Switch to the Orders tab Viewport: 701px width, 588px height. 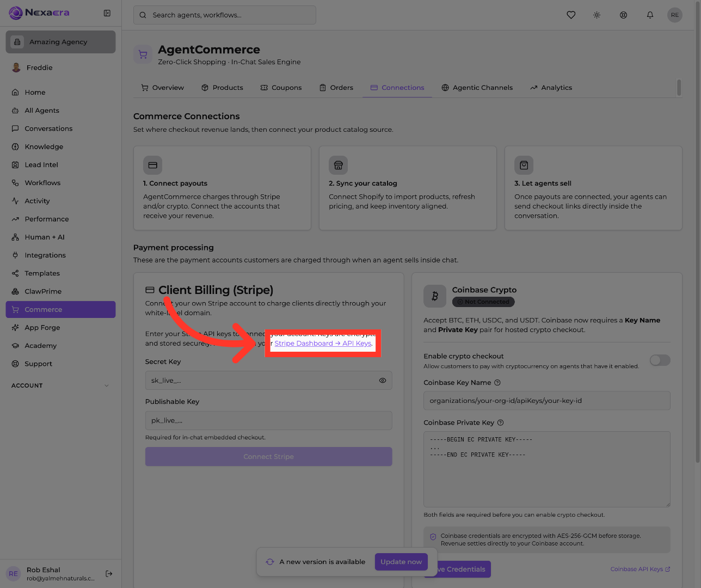336,88
